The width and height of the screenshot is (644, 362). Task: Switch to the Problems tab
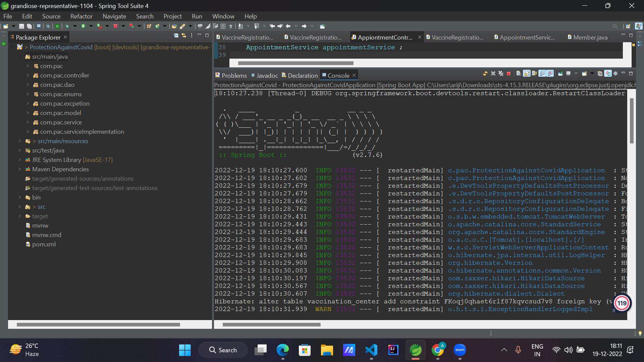(234, 75)
